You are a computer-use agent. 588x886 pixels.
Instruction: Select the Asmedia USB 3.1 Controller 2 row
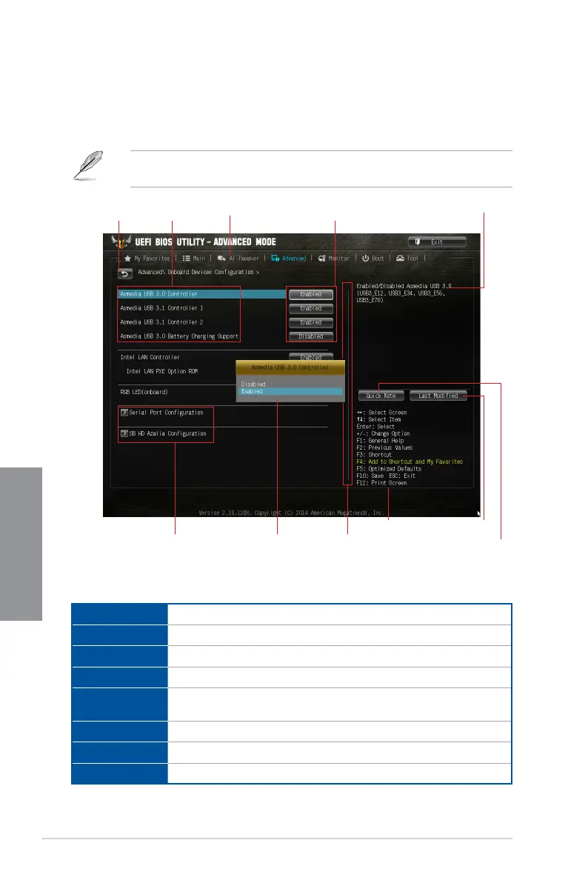161,323
